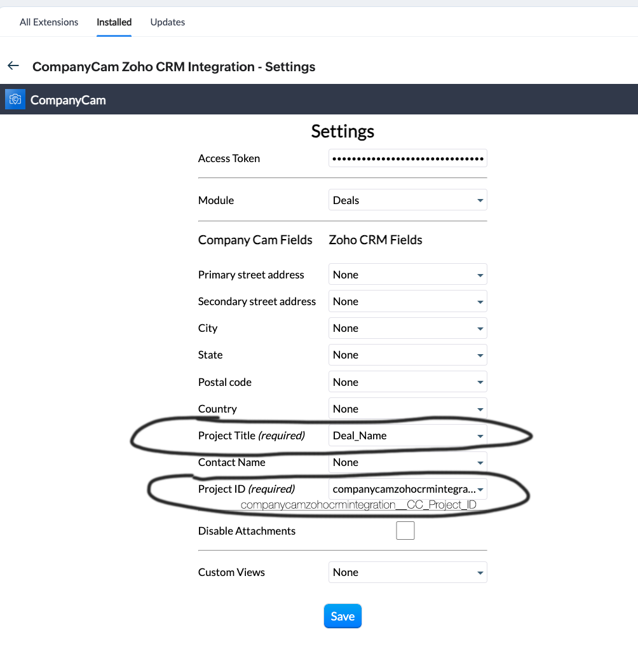Viewport: 638px width, 672px height.
Task: Expand the City field dropdown
Action: click(407, 328)
